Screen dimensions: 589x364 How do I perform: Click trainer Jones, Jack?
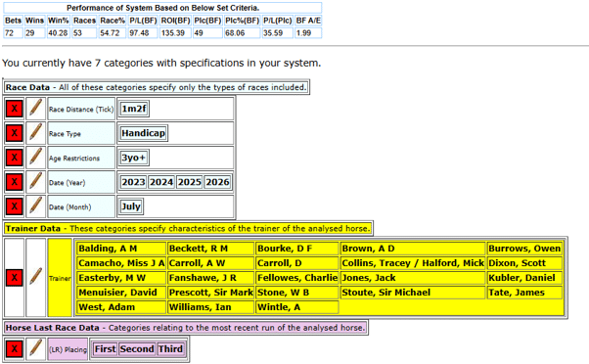(x=413, y=278)
